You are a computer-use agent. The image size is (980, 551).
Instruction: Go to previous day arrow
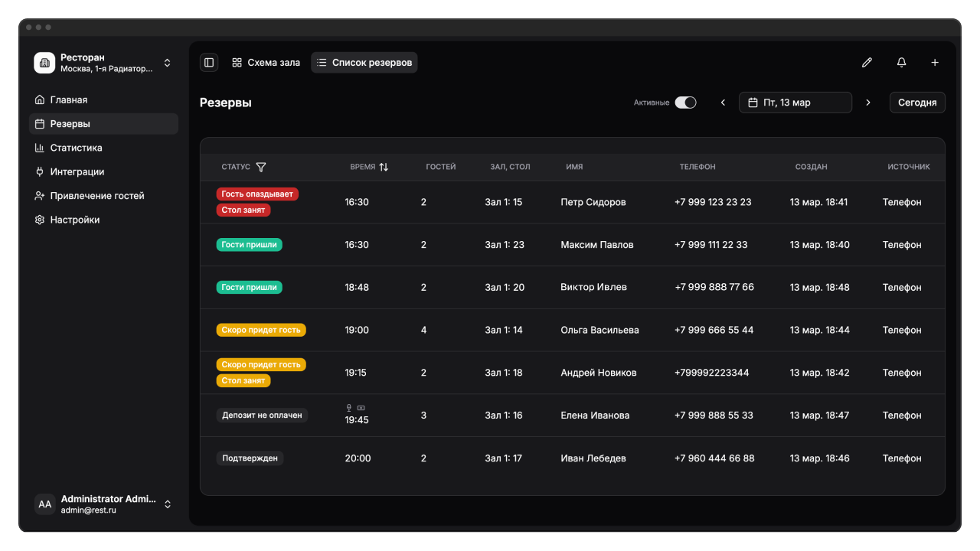click(723, 103)
